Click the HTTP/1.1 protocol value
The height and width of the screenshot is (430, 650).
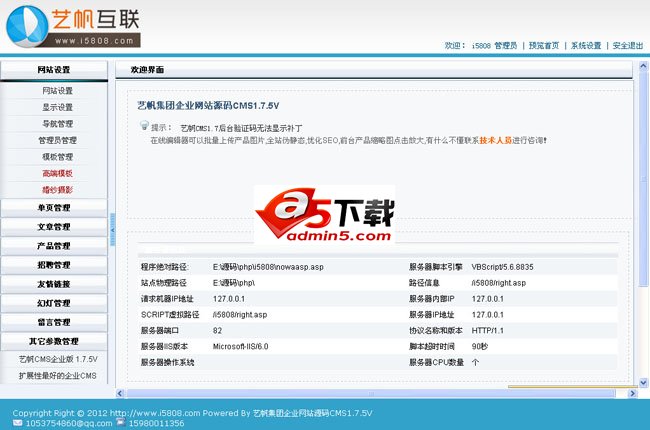488,330
